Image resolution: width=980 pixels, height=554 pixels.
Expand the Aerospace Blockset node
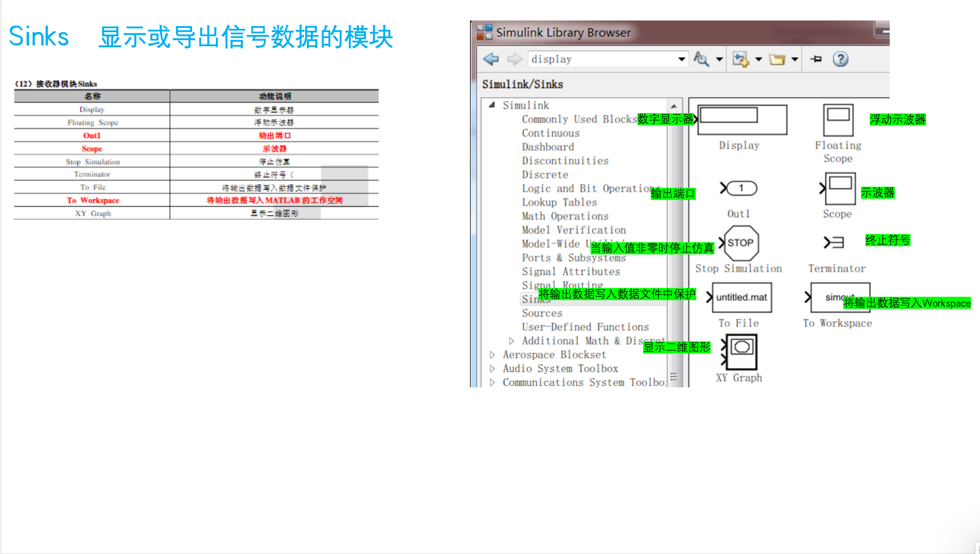point(492,354)
